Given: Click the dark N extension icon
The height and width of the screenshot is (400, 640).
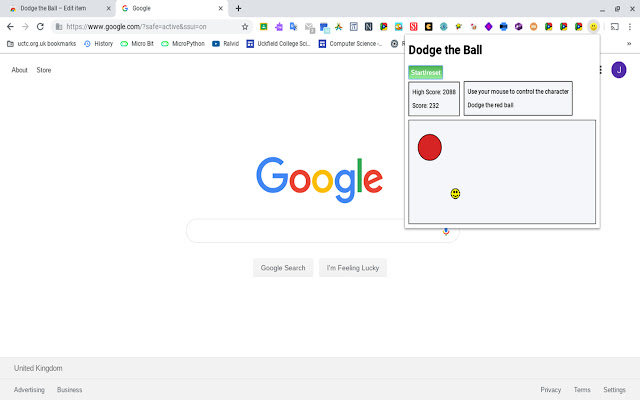Looking at the screenshot, I should pos(369,27).
